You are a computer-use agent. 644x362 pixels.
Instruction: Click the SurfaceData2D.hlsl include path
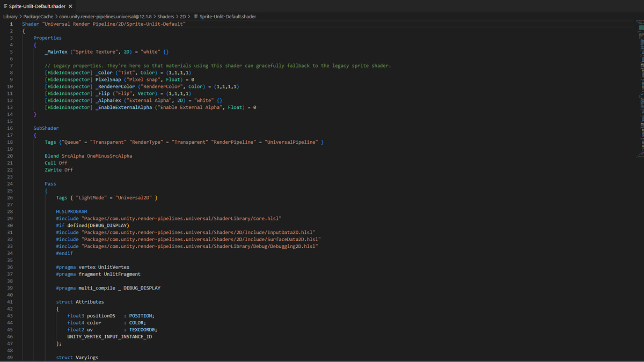[201, 240]
